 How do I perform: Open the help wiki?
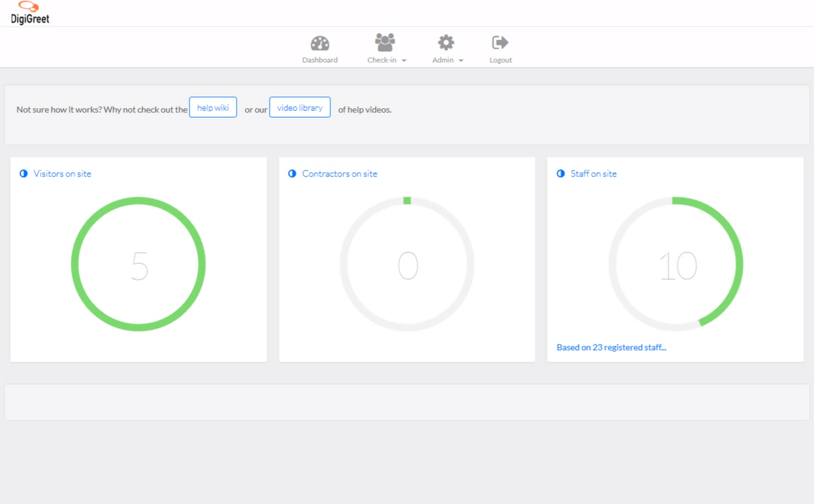click(x=213, y=107)
